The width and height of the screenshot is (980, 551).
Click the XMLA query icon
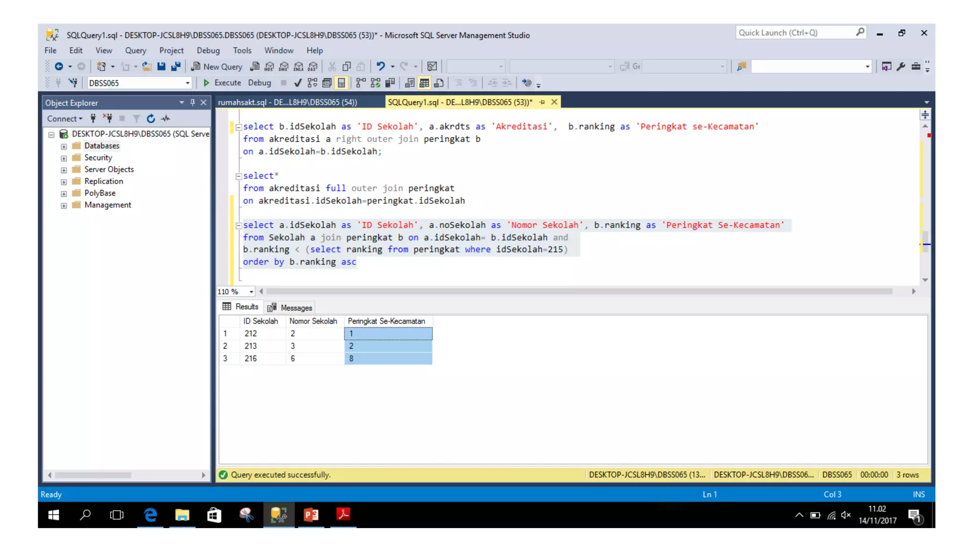[x=299, y=66]
